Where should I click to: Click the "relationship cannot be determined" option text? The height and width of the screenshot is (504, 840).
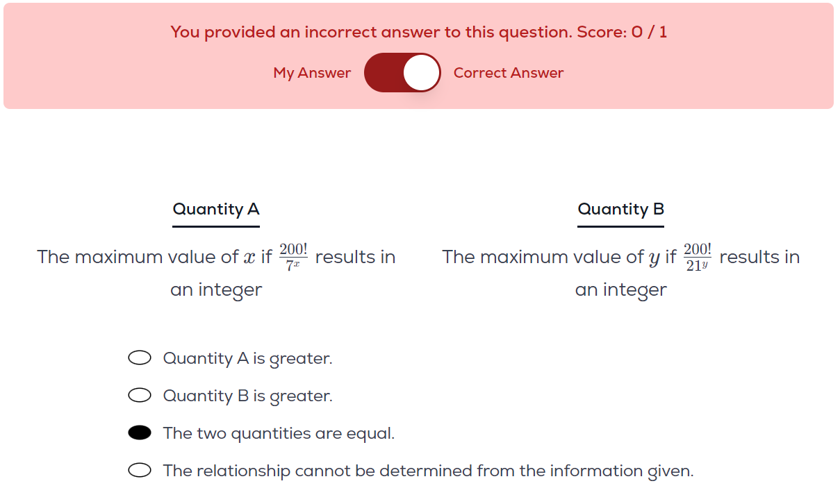click(x=428, y=471)
